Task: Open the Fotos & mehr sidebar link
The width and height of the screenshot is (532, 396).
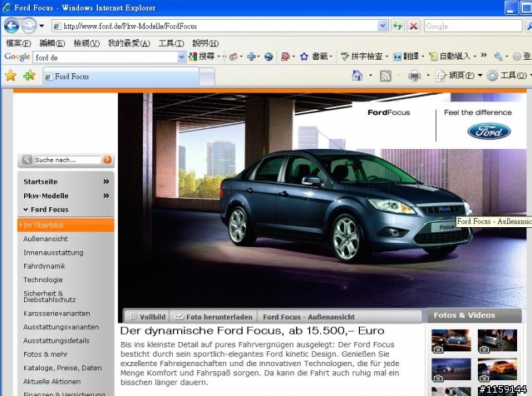Action: point(46,354)
